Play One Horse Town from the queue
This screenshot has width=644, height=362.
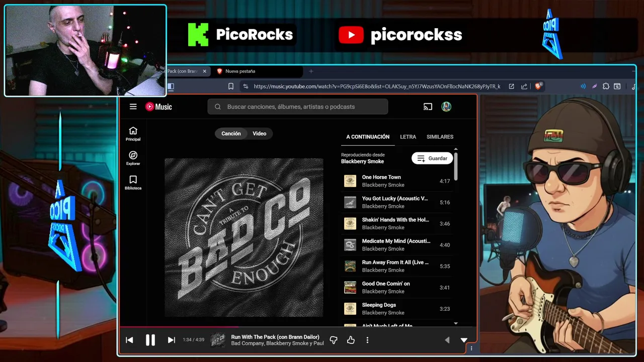[396, 181]
